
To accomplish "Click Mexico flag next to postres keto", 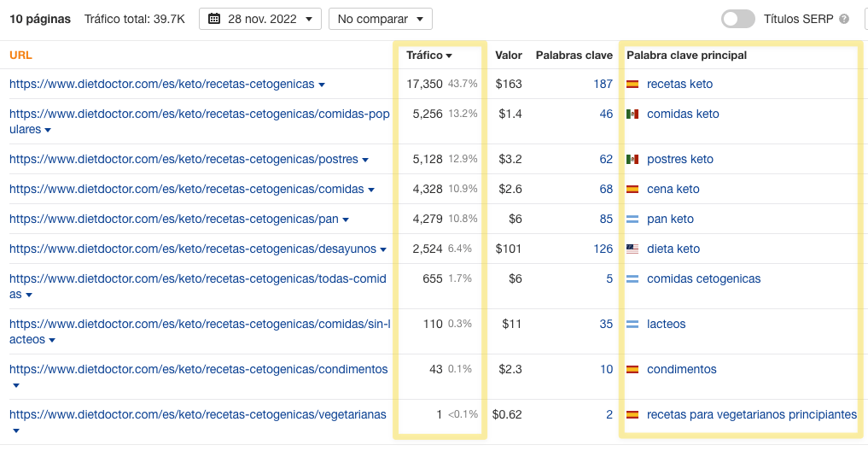I will [632, 160].
